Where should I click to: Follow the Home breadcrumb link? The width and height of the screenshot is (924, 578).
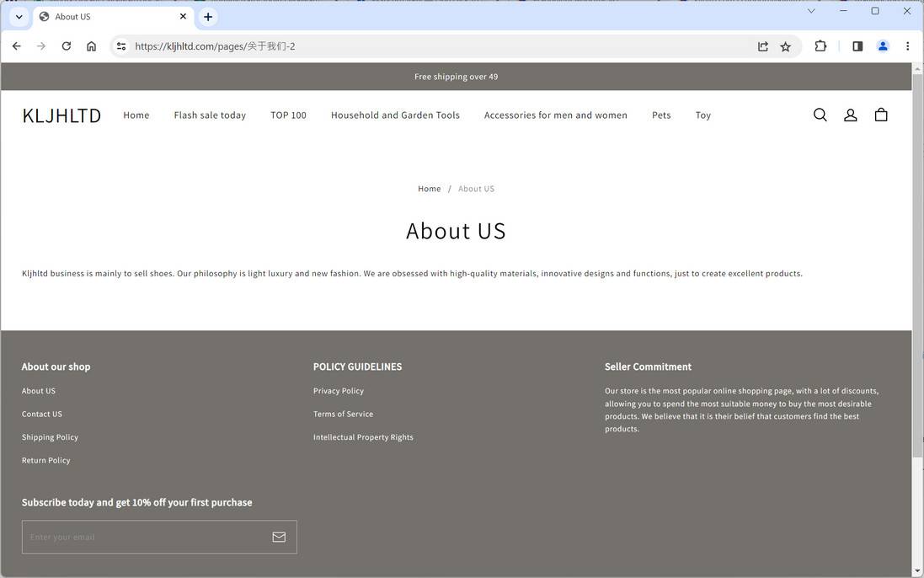(x=429, y=188)
